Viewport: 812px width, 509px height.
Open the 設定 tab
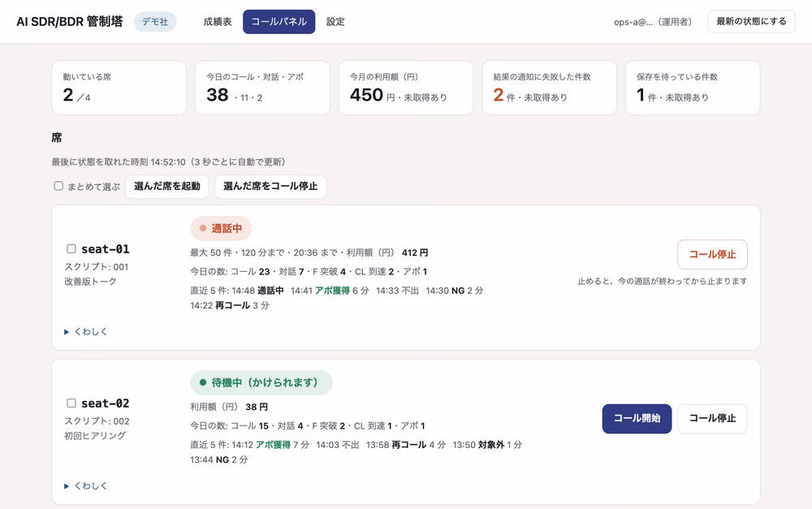(x=335, y=22)
